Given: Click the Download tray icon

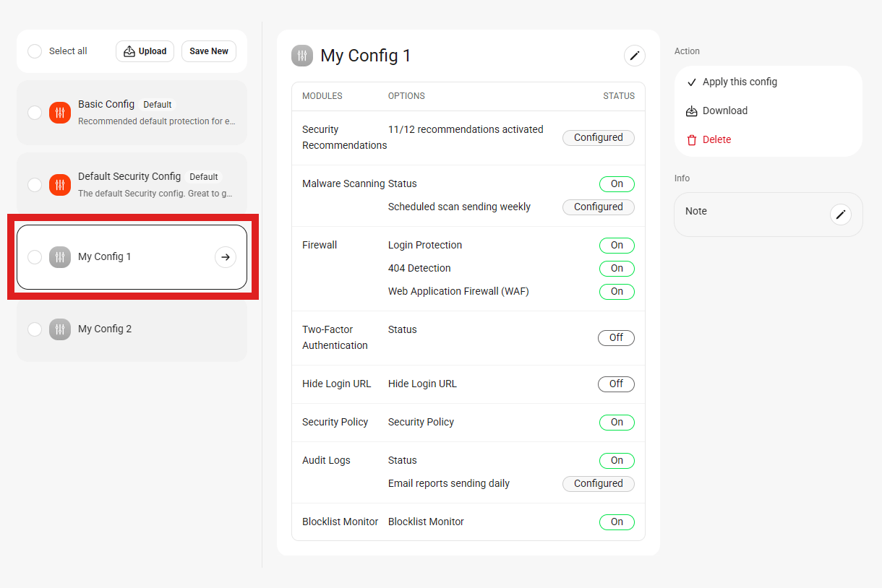Looking at the screenshot, I should pos(691,111).
